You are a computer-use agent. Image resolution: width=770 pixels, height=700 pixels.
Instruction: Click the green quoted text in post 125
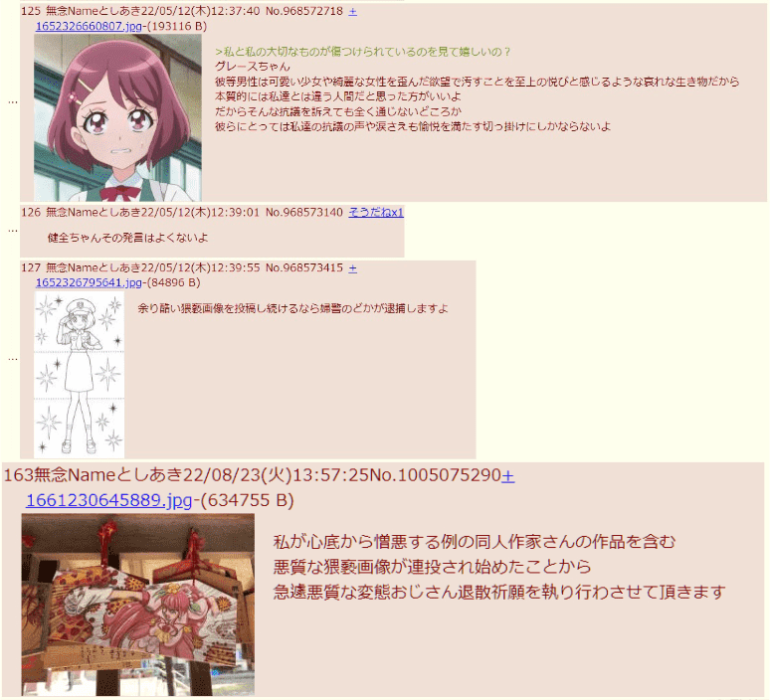point(363,52)
